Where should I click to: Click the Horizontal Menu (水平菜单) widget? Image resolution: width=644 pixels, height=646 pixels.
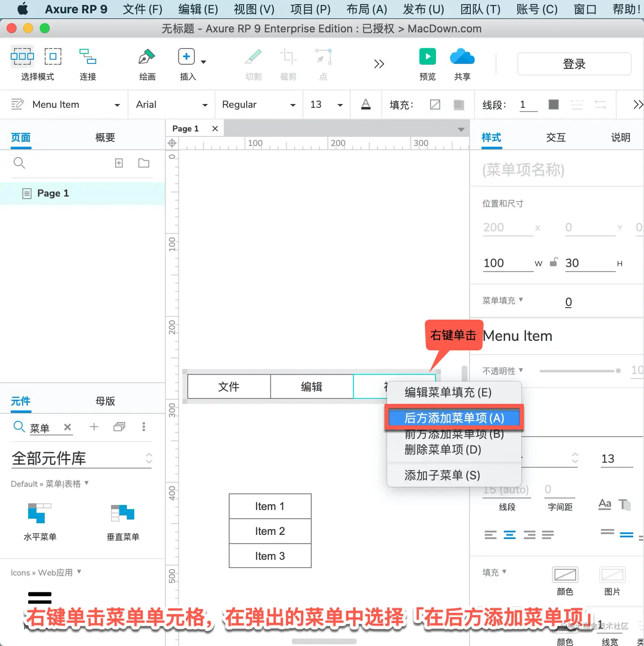(40, 522)
